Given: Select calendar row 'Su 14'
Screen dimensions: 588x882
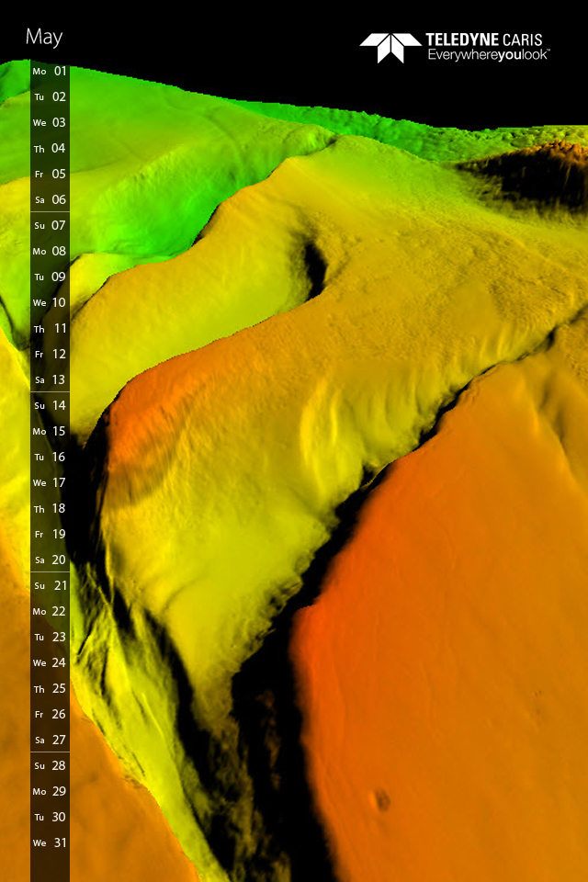Looking at the screenshot, I should [51, 405].
